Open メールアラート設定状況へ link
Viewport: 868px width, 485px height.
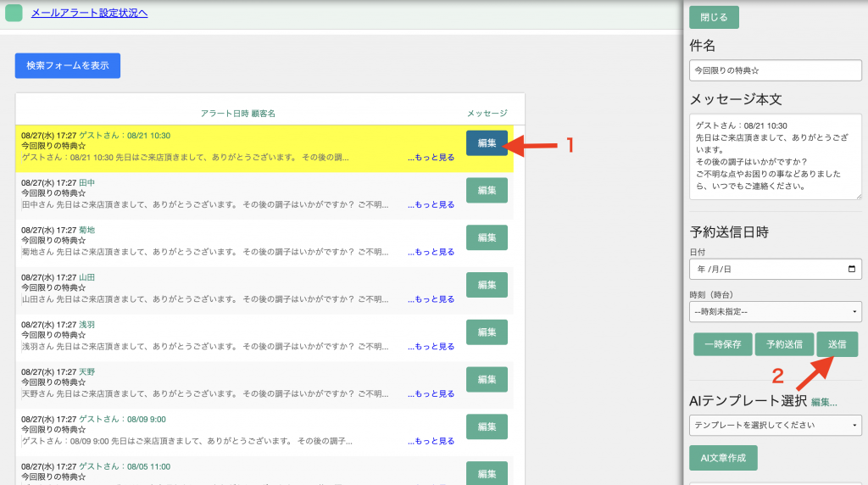(x=89, y=13)
